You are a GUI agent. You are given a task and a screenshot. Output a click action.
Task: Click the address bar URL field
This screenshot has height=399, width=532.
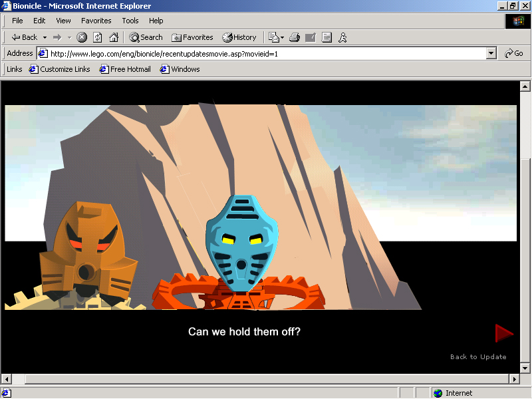coord(267,54)
